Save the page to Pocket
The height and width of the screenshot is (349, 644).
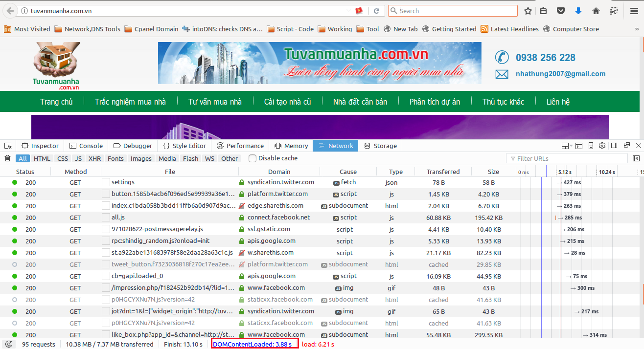click(x=561, y=11)
